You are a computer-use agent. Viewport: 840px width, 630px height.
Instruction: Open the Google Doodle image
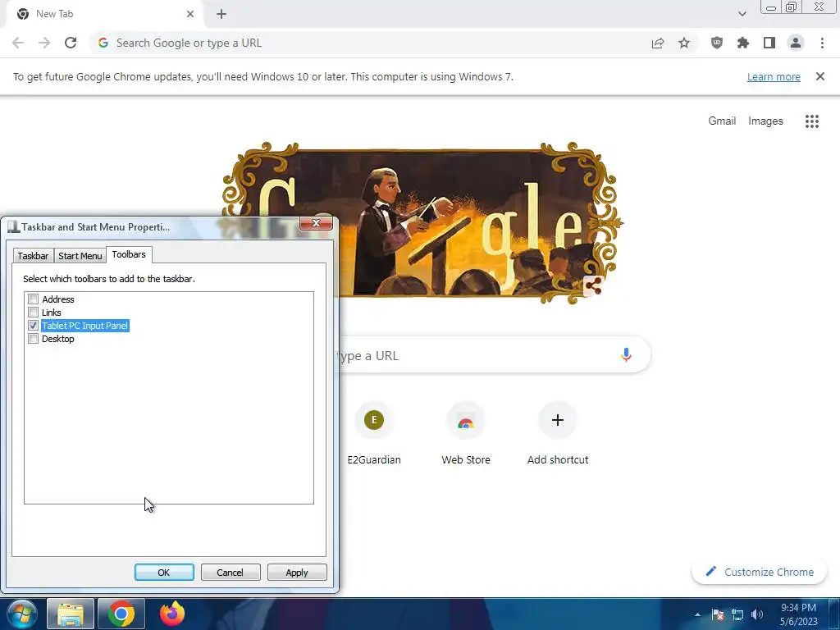point(421,222)
